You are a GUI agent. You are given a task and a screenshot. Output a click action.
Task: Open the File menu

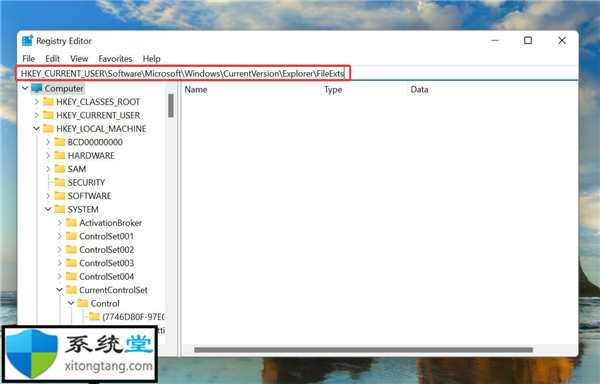click(x=29, y=59)
